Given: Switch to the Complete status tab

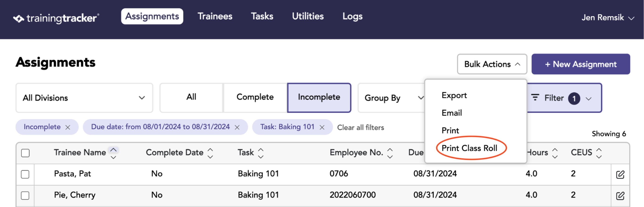Looking at the screenshot, I should 255,97.
